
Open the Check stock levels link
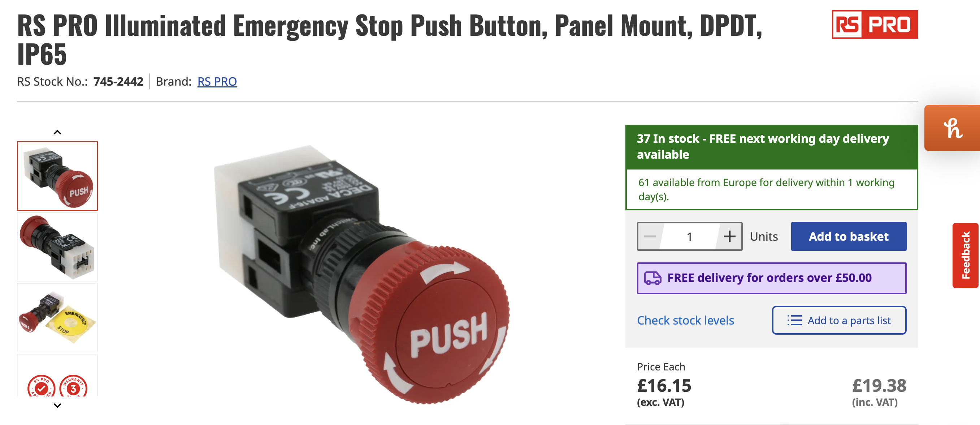(x=686, y=320)
